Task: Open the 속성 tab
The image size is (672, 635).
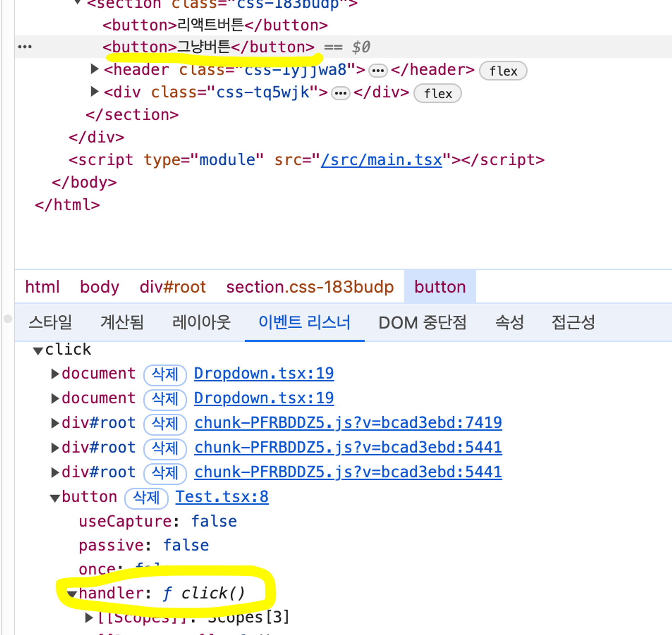Action: (509, 322)
